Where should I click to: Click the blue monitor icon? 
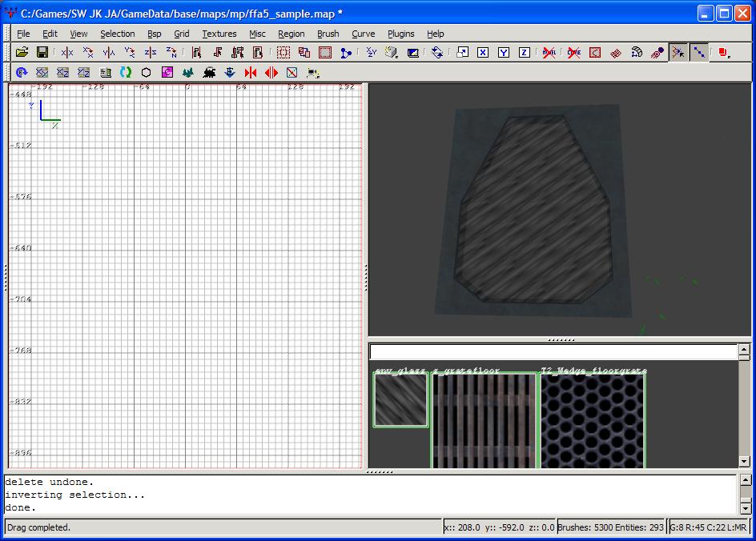click(412, 52)
